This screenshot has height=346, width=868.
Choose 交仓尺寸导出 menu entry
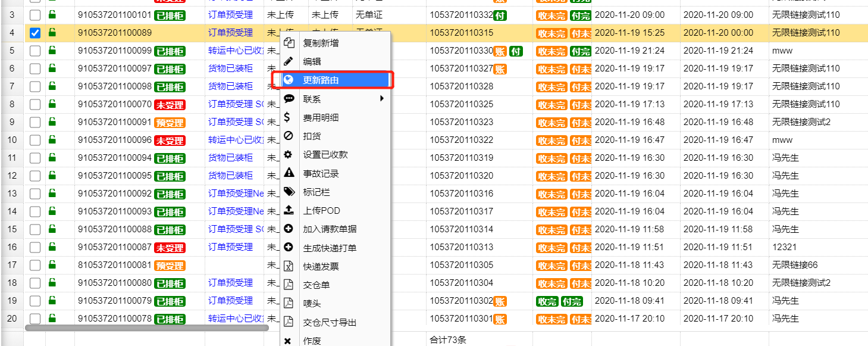[335, 322]
